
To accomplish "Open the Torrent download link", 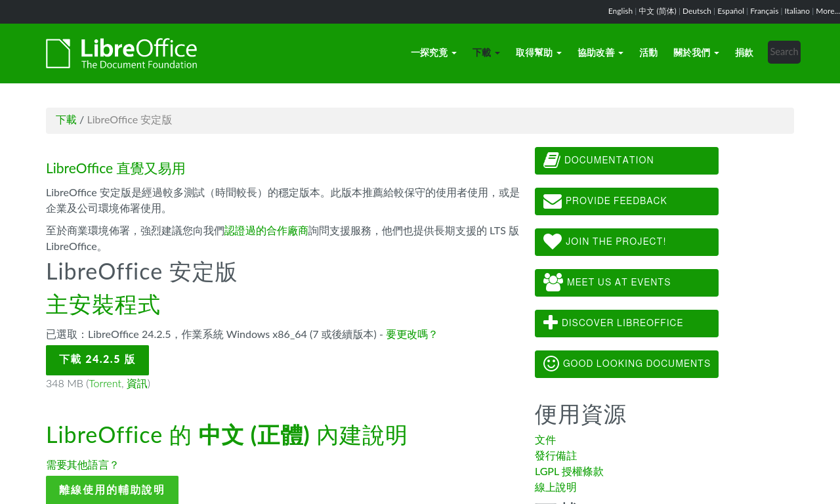I will 105,384.
